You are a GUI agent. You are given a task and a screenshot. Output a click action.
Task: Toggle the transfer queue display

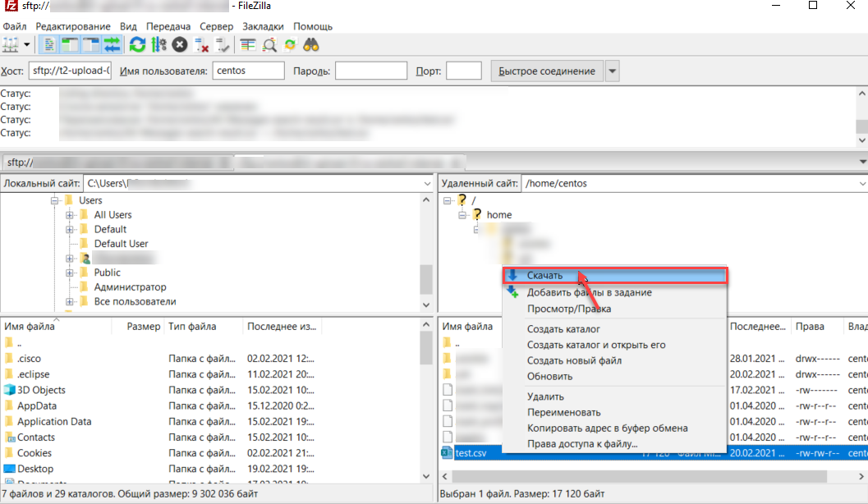point(112,44)
